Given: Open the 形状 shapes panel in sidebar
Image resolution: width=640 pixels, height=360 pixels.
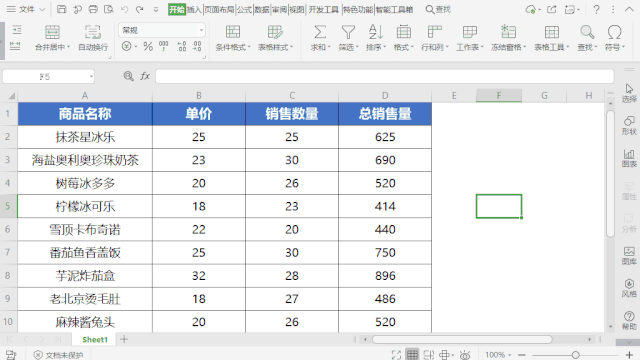Looking at the screenshot, I should click(x=629, y=125).
